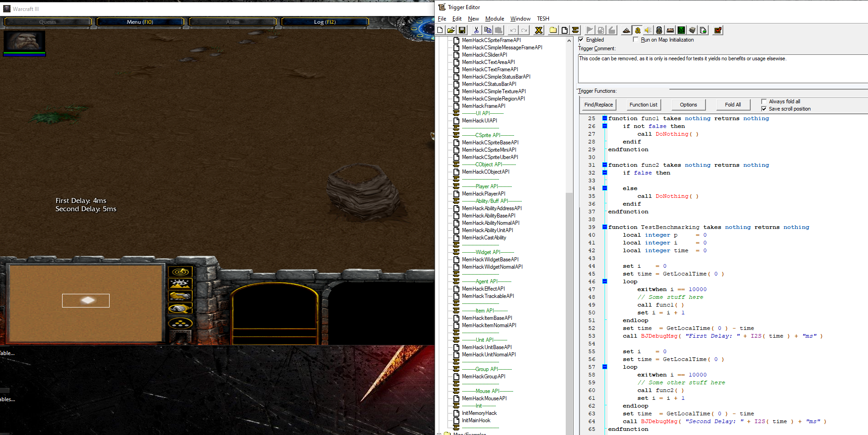This screenshot has width=868, height=435.
Task: Click the Warcraft minimap
Action: [86, 302]
